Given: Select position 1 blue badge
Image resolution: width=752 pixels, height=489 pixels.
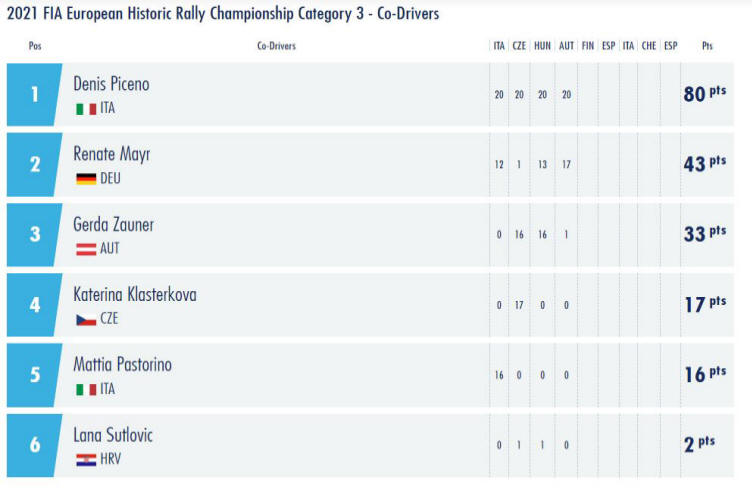Looking at the screenshot, I should [x=35, y=94].
